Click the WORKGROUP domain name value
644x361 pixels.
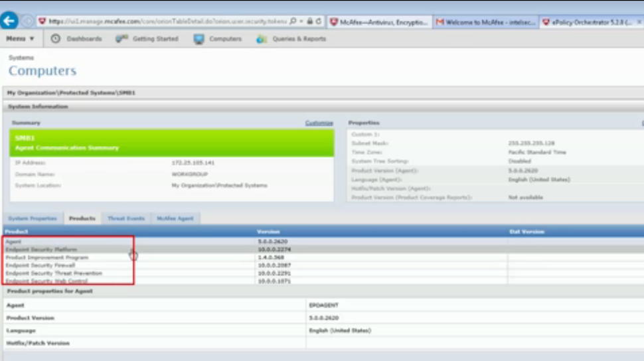pos(190,174)
